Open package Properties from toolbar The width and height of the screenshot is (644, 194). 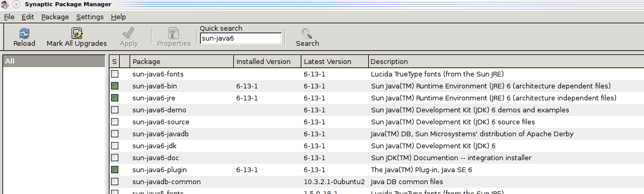point(174,37)
